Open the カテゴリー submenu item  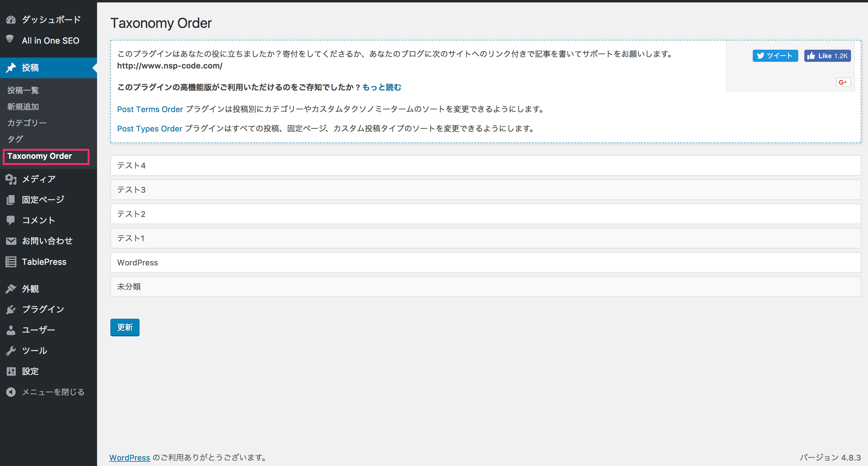(27, 123)
